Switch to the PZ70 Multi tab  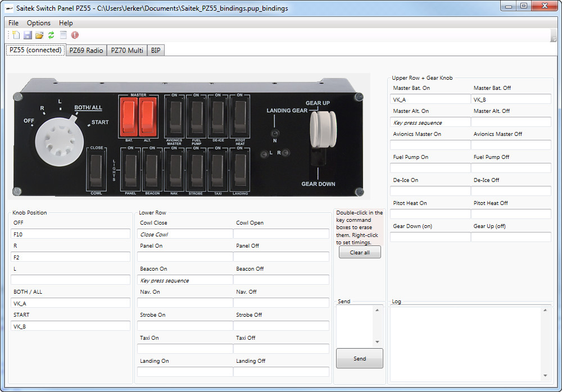pyautogui.click(x=127, y=51)
